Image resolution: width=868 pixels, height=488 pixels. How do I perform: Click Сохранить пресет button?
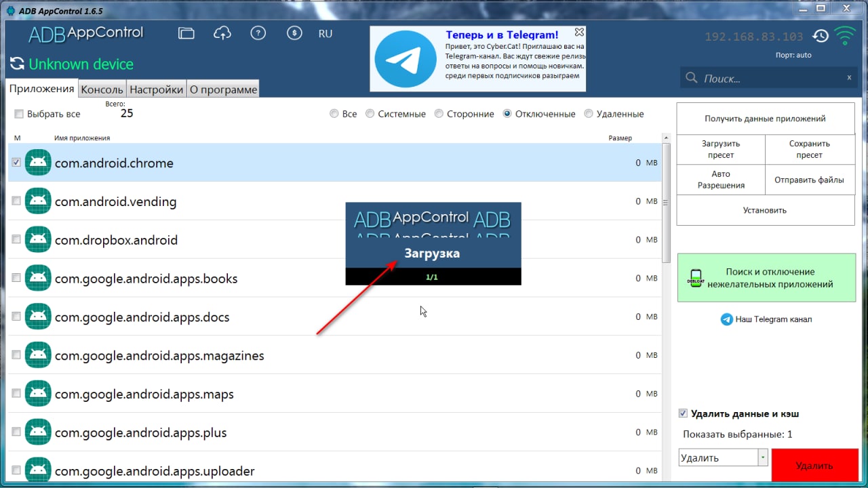(x=810, y=149)
